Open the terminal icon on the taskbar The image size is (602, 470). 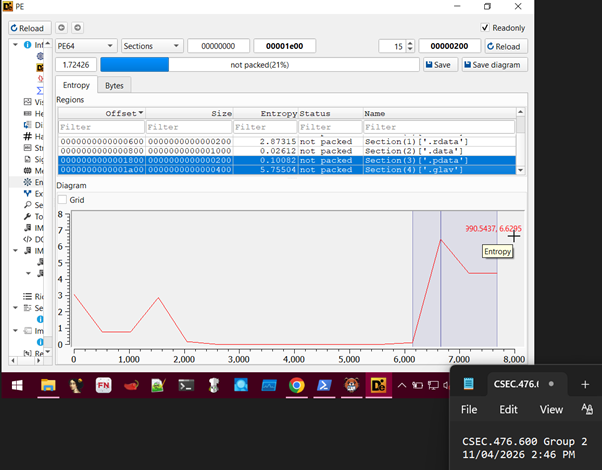pos(186,385)
